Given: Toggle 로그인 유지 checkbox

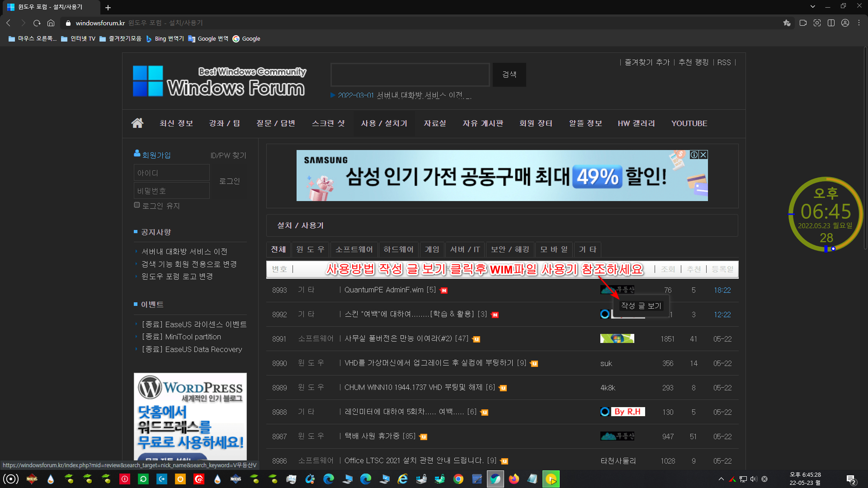Looking at the screenshot, I should coord(137,205).
